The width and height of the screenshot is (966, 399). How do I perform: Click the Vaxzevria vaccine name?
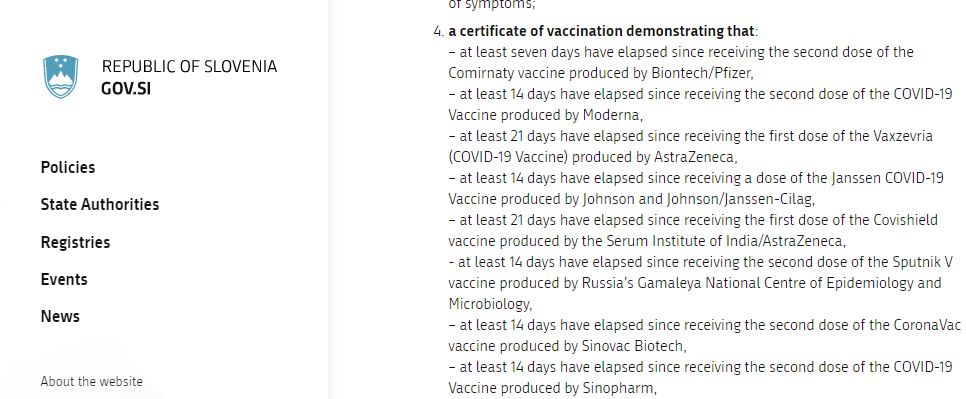[x=903, y=136]
